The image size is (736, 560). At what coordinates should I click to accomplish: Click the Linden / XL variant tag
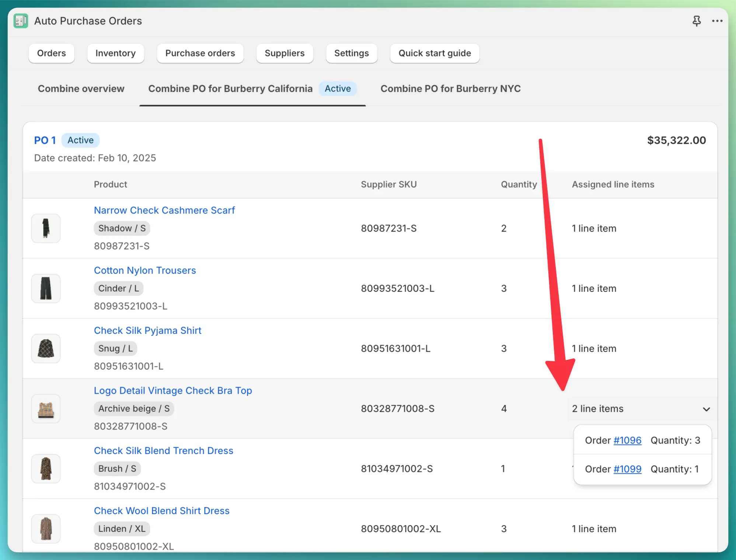pos(122,529)
